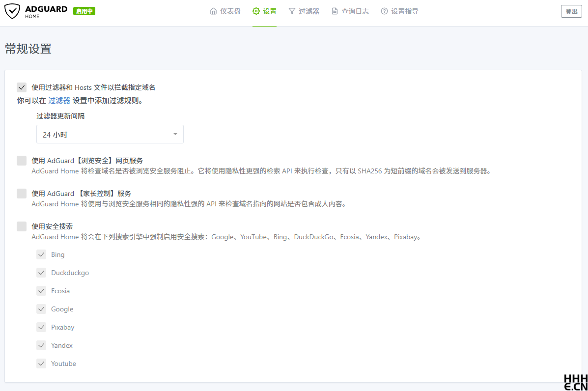Viewport: 588px width, 391px height.
Task: Click the 设置指导 question mark icon
Action: (384, 11)
